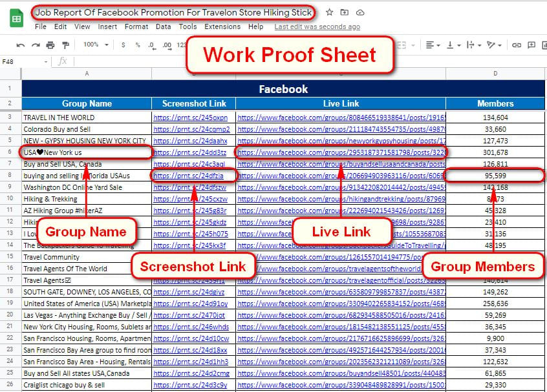Open the text wrapping dropdown
The image size is (547, 392).
click(x=474, y=45)
